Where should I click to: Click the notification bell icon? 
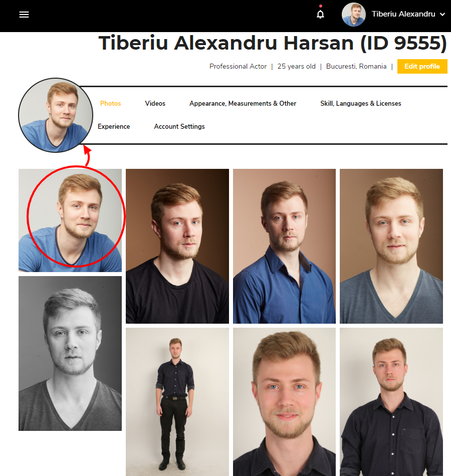point(320,14)
